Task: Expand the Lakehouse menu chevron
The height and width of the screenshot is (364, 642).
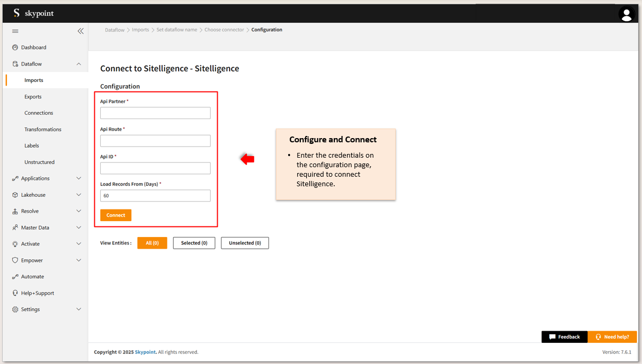Action: [79, 195]
